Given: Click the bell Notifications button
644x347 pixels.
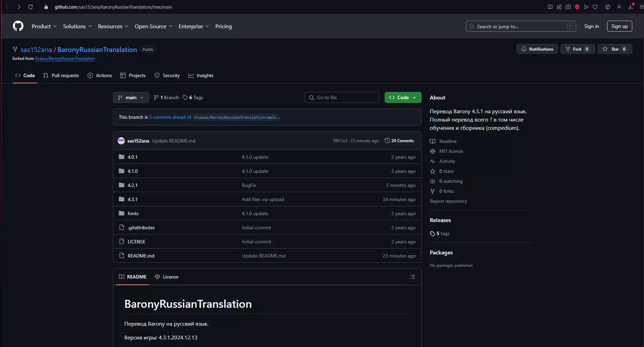Looking at the screenshot, I should [x=537, y=49].
